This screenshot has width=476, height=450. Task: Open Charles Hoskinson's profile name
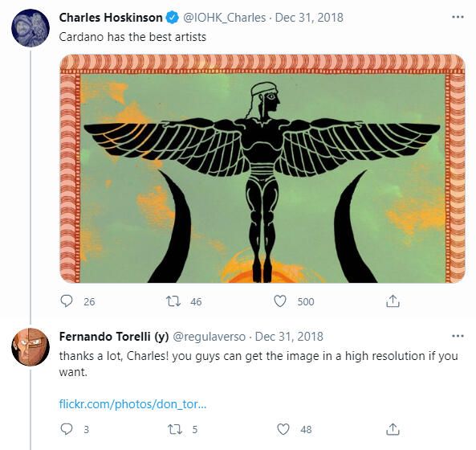point(111,18)
